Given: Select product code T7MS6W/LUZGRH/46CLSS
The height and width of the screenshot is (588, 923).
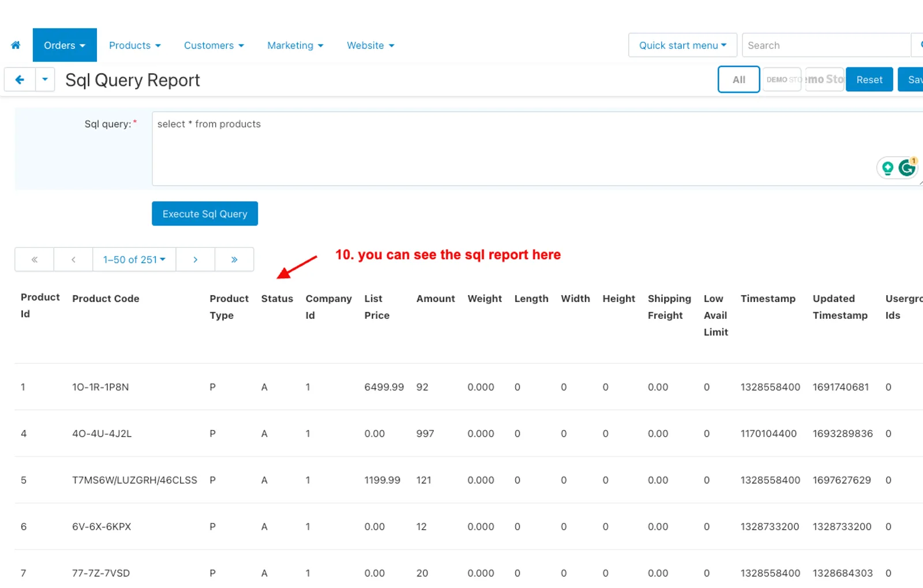Looking at the screenshot, I should [x=134, y=480].
